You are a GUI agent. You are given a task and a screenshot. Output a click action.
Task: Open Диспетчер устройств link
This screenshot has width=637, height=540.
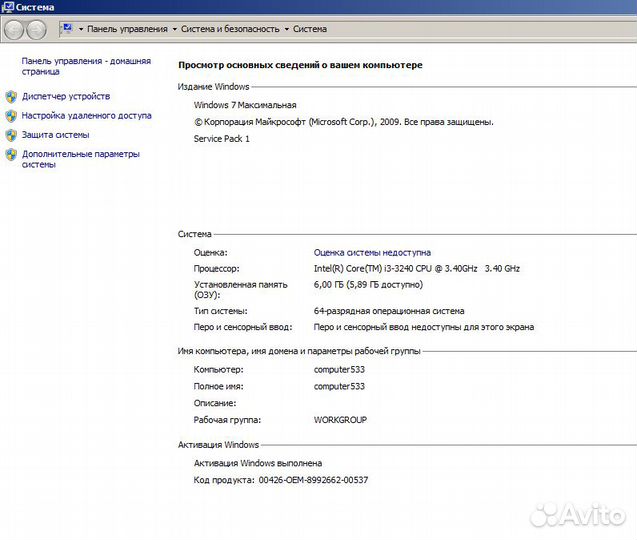click(x=66, y=96)
